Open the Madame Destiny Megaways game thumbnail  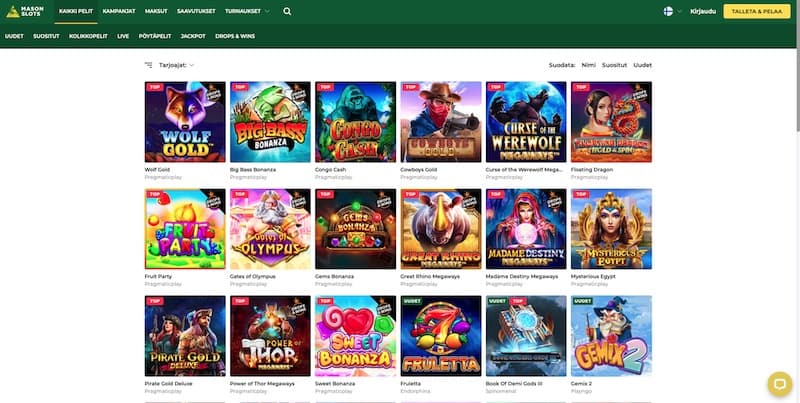tap(526, 229)
